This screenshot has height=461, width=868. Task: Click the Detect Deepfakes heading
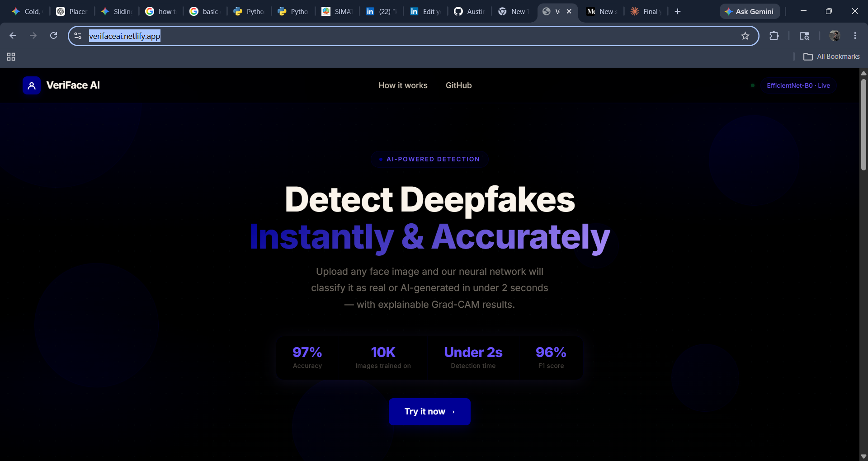[x=430, y=199]
